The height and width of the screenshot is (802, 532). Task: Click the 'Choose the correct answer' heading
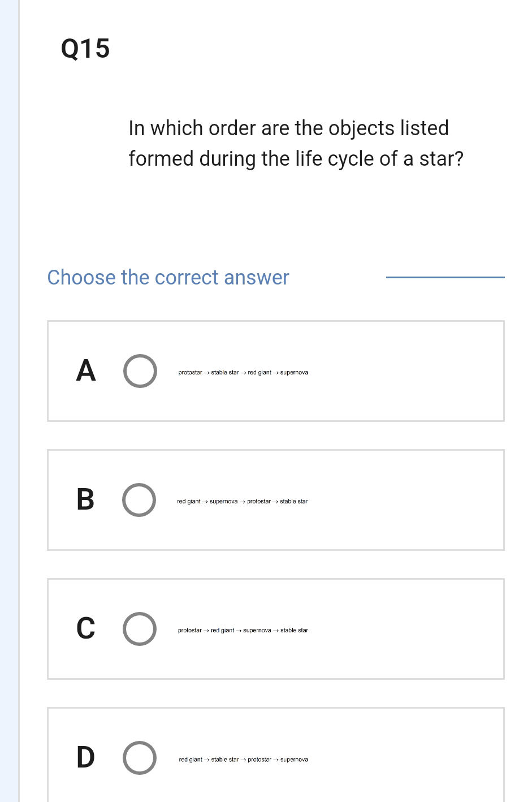[x=168, y=278]
